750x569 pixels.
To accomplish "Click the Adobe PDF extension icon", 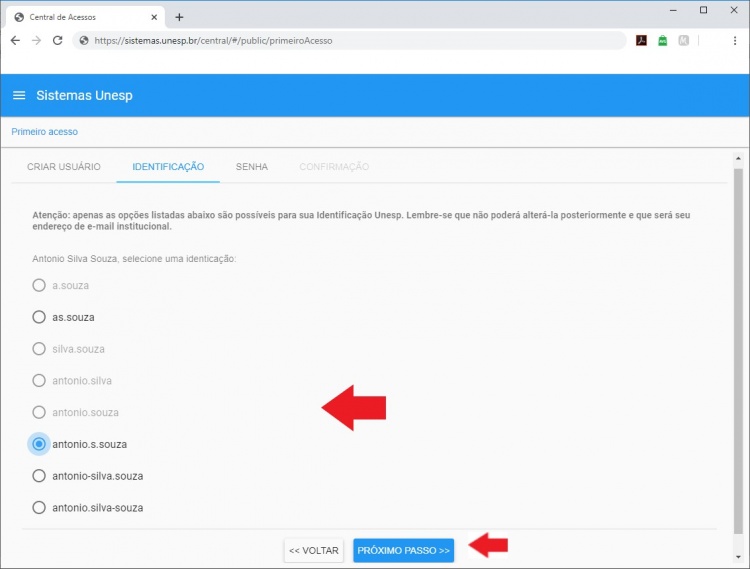I will pos(641,41).
